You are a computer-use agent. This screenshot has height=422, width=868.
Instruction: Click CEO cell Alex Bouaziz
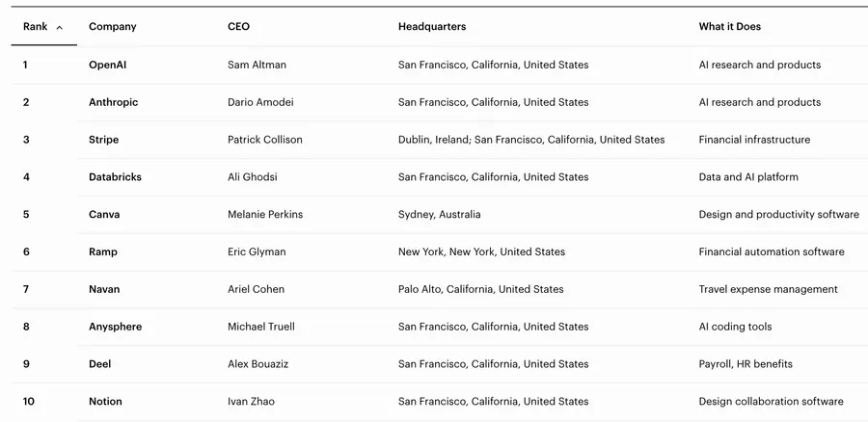tap(258, 364)
